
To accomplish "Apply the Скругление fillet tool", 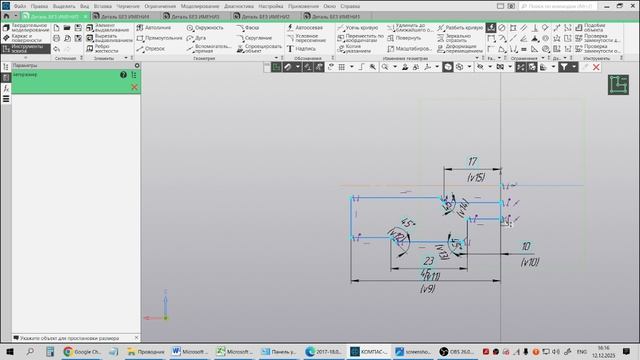I will click(x=254, y=38).
